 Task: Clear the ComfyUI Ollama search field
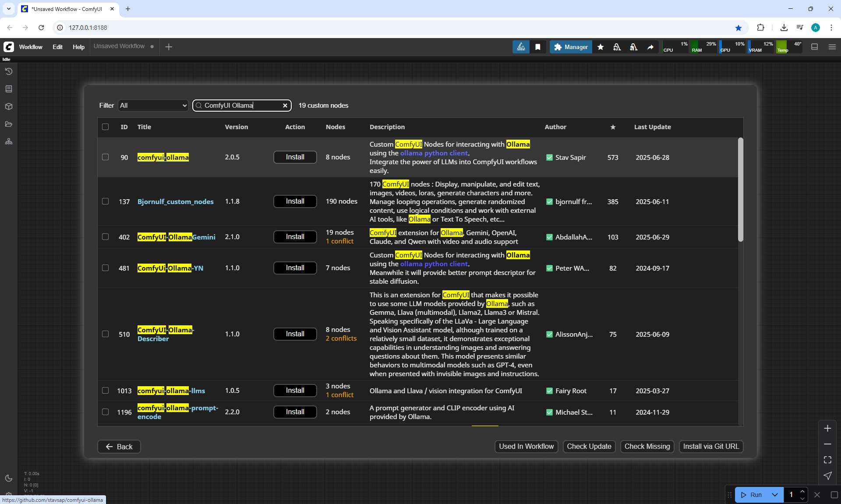point(285,106)
